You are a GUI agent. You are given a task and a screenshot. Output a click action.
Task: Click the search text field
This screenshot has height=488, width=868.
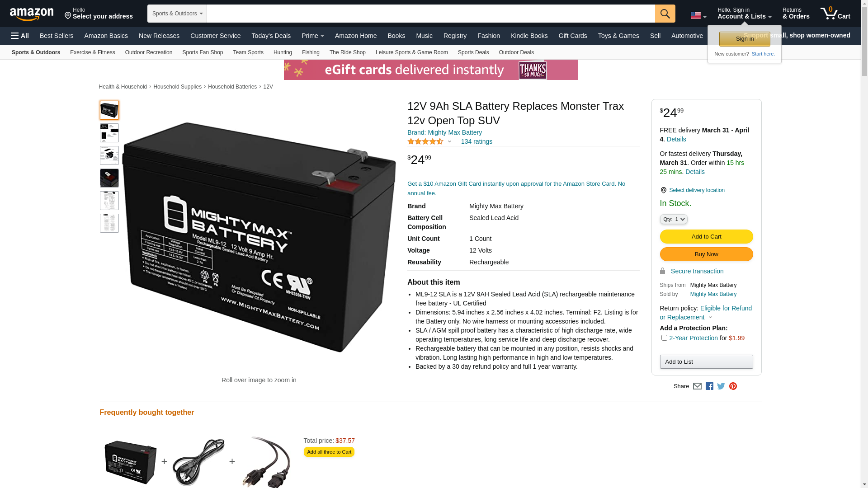[x=431, y=14]
